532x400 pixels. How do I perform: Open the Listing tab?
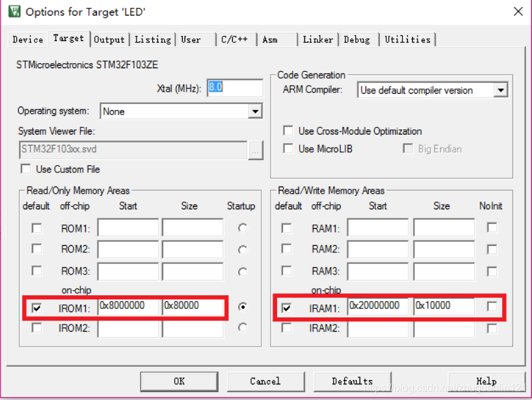click(x=153, y=40)
